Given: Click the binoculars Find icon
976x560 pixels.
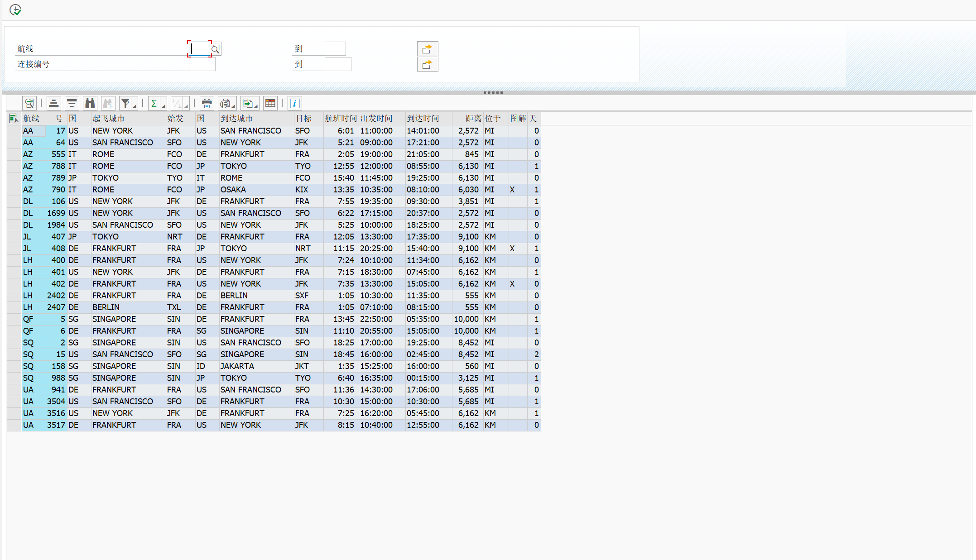Looking at the screenshot, I should (90, 103).
